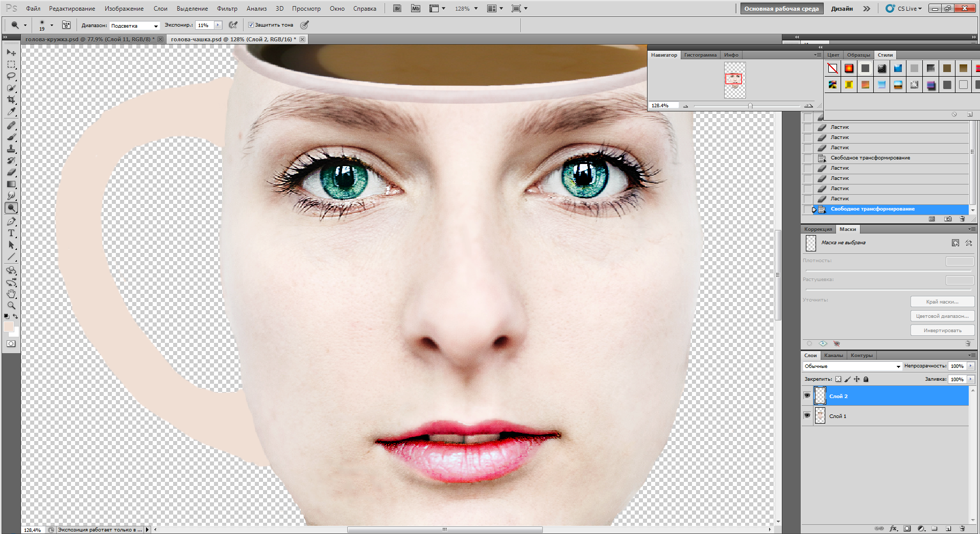This screenshot has height=534, width=980.
Task: Open the blend mode dropdown Обычные
Action: 852,366
